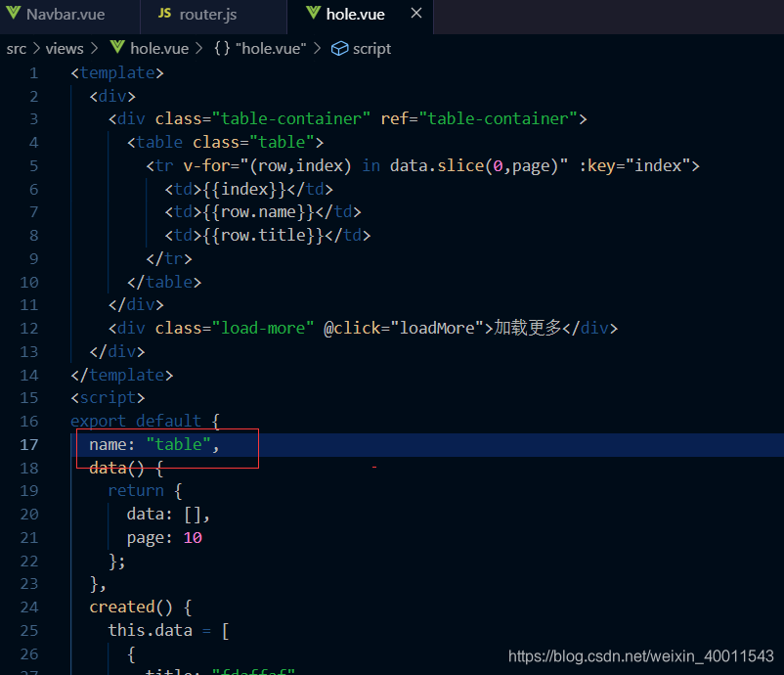The width and height of the screenshot is (784, 675).
Task: Select the hole.vue editor tab
Action: (357, 16)
